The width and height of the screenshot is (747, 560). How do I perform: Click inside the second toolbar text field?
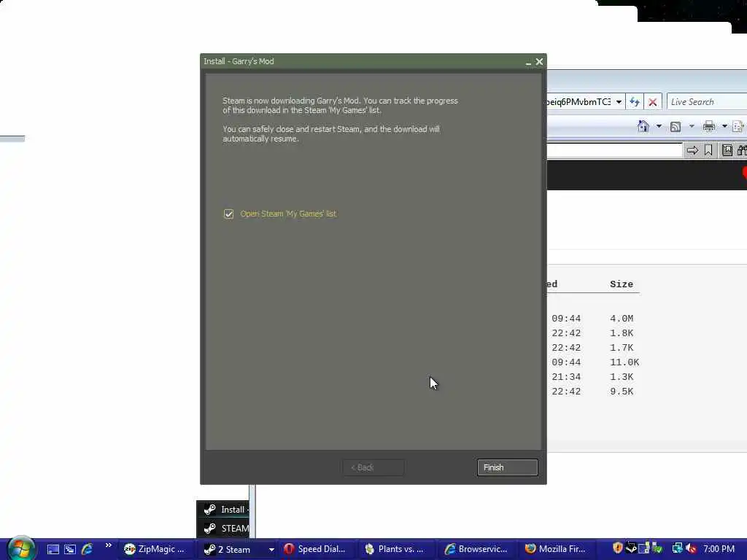tap(614, 150)
